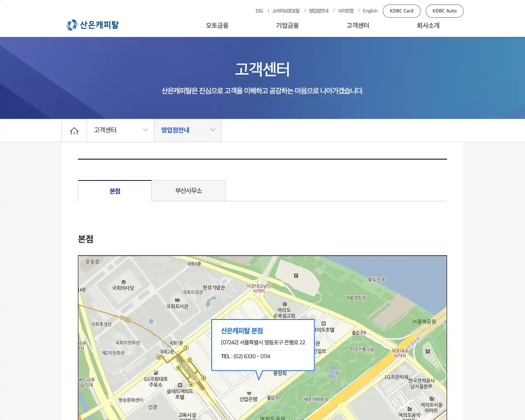This screenshot has height=420, width=525.
Task: Select the 본점 tab
Action: [114, 191]
